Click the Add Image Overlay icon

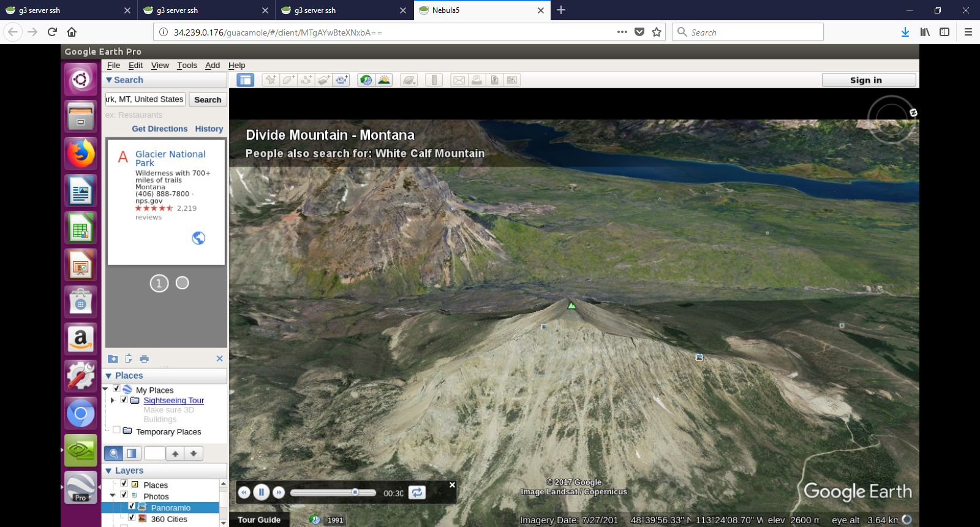[324, 80]
